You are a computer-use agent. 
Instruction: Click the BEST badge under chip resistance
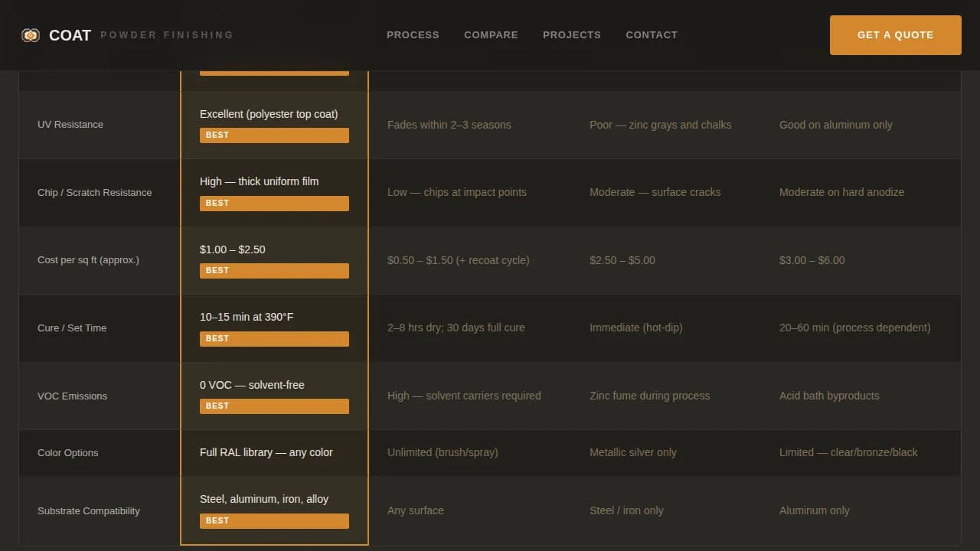(274, 204)
